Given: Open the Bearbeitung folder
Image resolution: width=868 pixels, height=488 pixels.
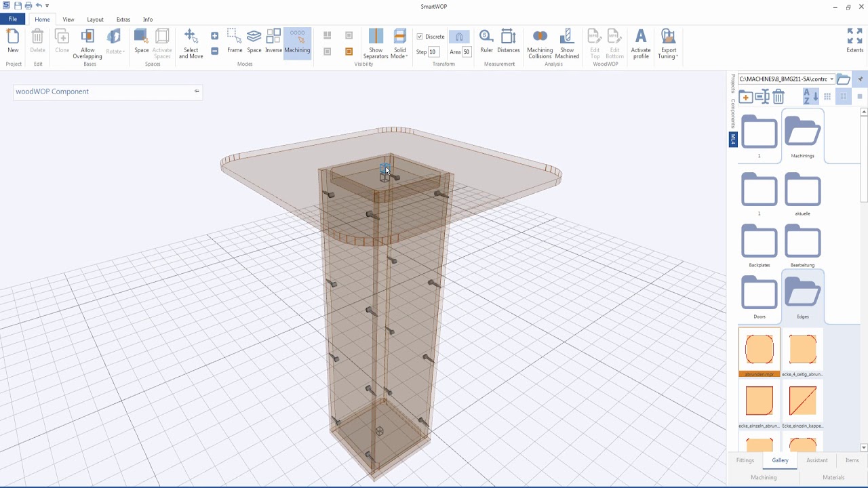Looking at the screenshot, I should [803, 245].
